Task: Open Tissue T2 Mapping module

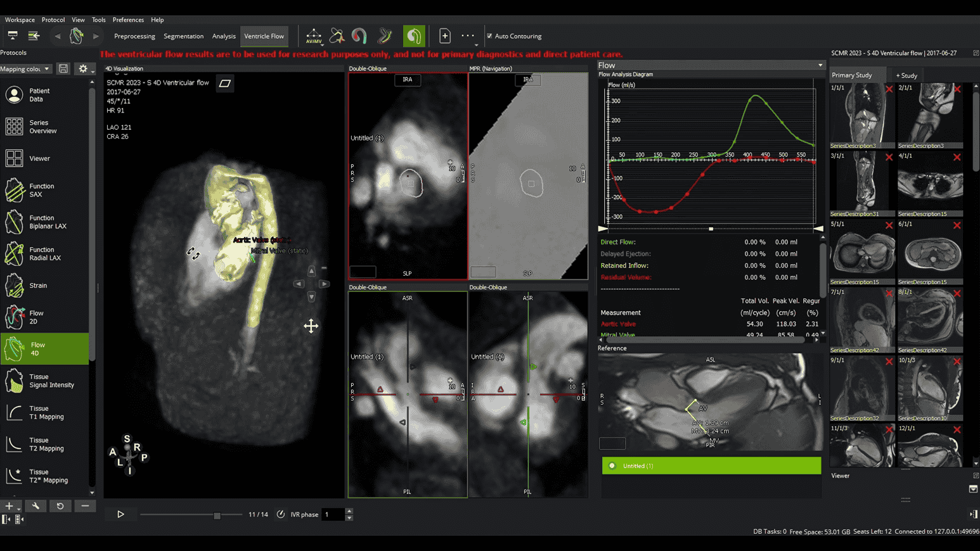Action: [44, 444]
